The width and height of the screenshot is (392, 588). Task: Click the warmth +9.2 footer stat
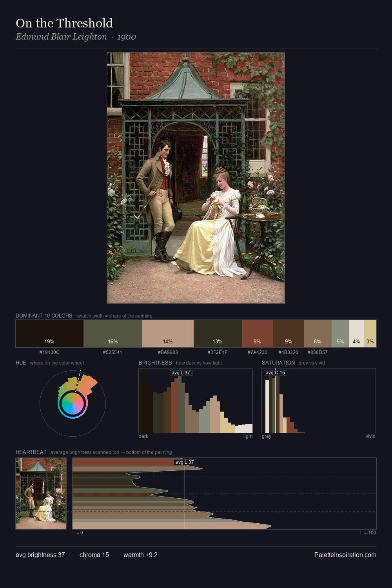140,555
